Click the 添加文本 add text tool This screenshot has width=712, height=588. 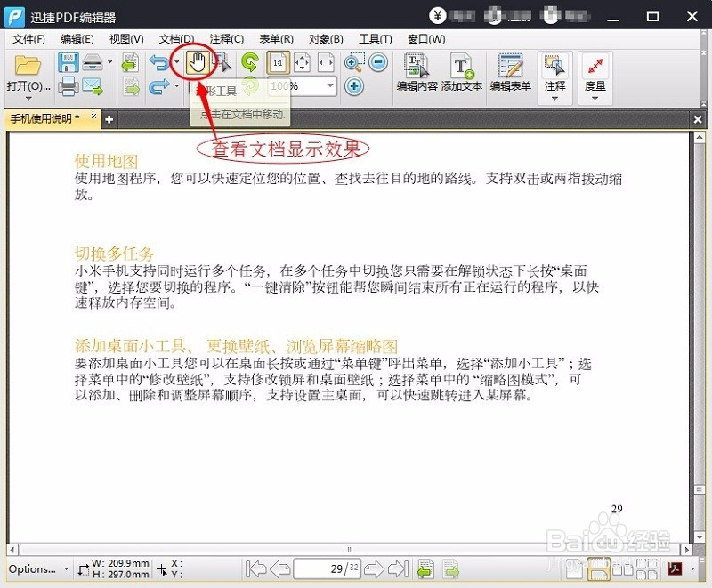pos(462,73)
